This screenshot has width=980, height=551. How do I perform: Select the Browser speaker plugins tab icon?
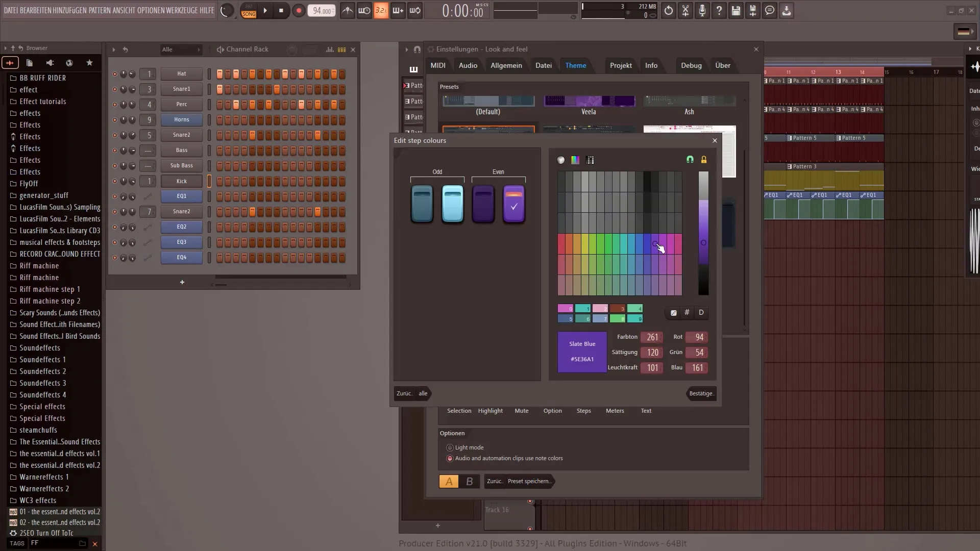coord(50,63)
